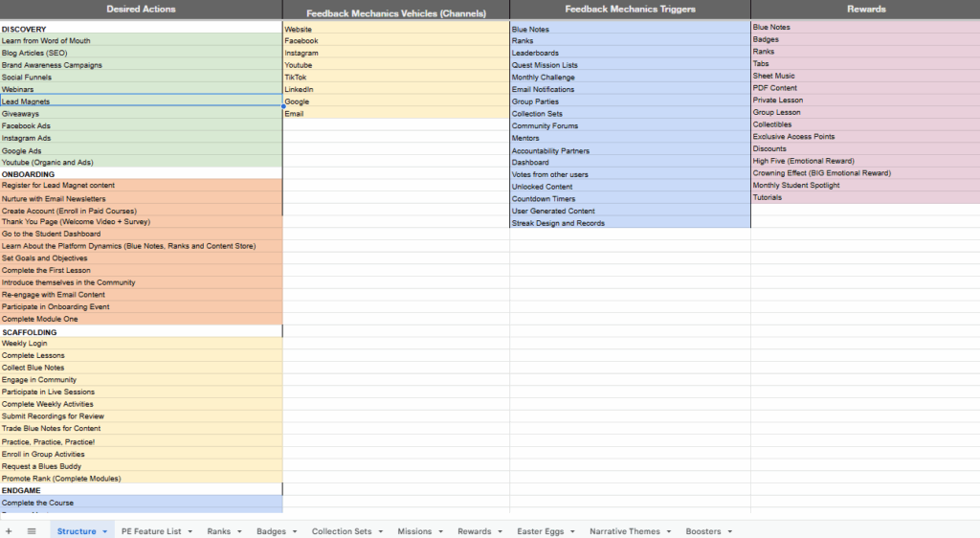Select the ENDGAME section cell
Viewport: 980px width, 538px height.
[142, 490]
